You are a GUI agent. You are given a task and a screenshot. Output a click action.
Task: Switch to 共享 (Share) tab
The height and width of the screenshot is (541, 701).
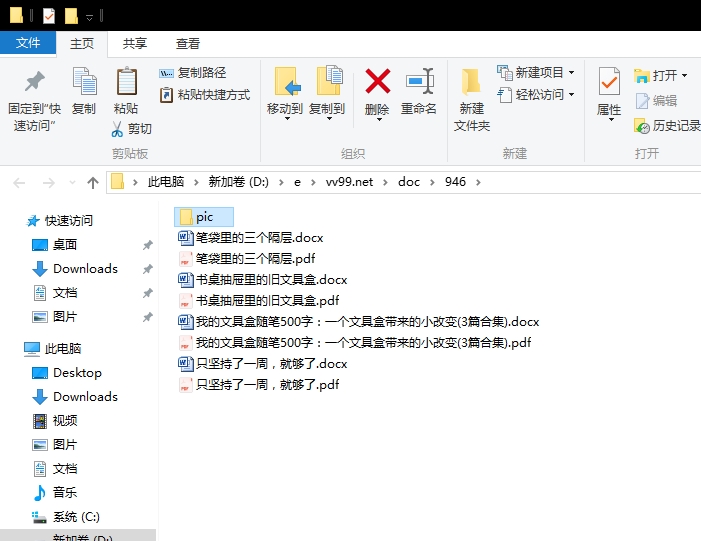tap(135, 43)
